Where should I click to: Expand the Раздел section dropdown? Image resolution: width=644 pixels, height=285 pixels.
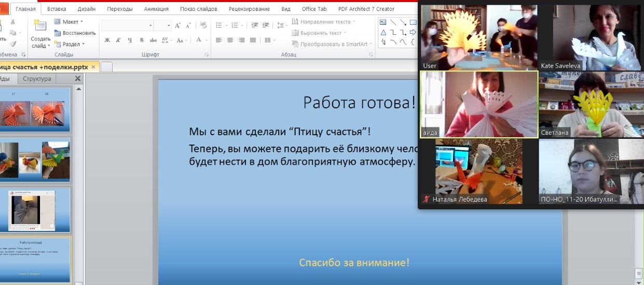point(71,44)
